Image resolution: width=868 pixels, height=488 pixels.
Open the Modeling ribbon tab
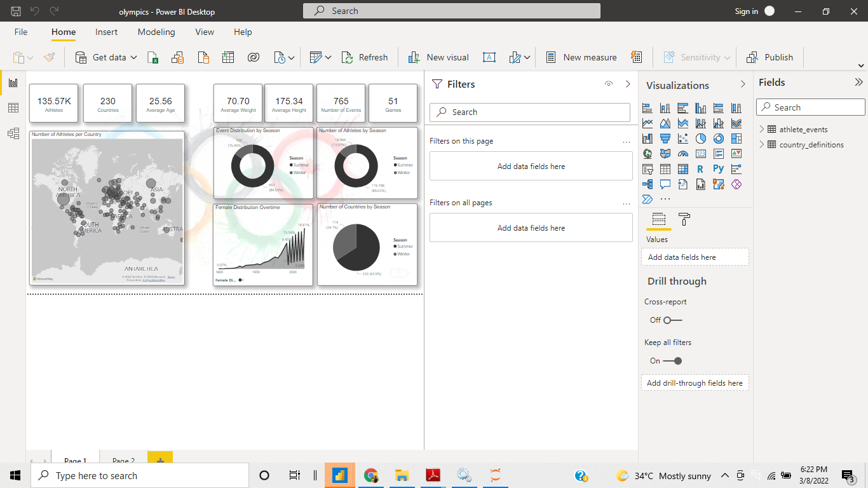[x=156, y=32]
